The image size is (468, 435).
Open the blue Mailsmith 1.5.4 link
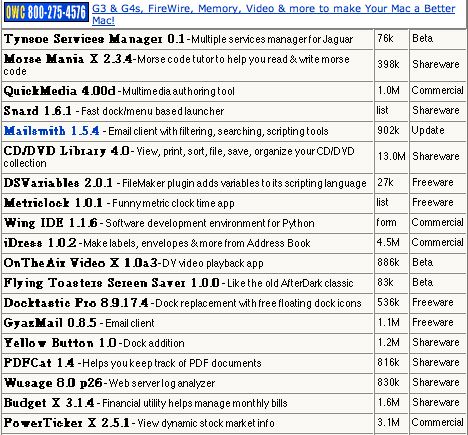click(52, 131)
